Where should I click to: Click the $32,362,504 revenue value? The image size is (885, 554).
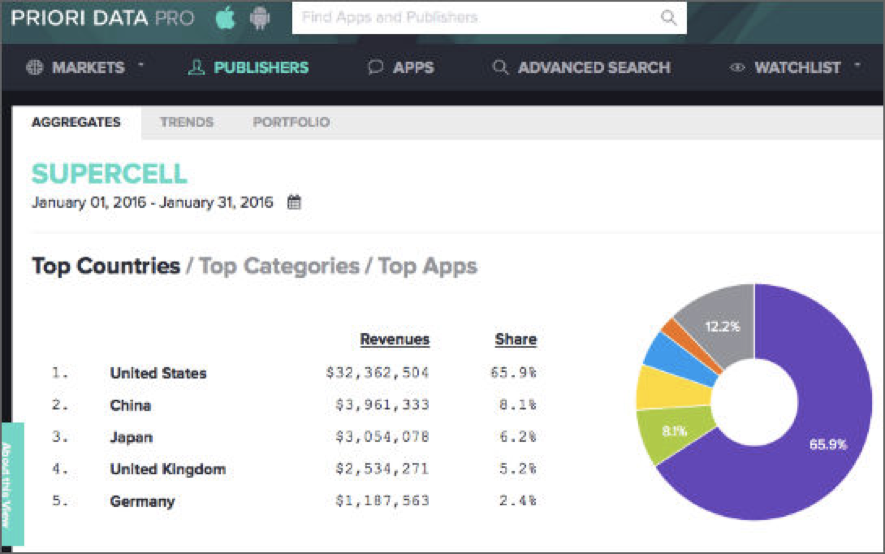tap(377, 372)
